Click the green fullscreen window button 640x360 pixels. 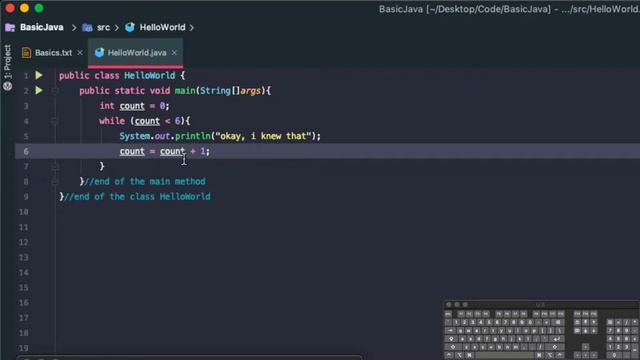(39, 8)
